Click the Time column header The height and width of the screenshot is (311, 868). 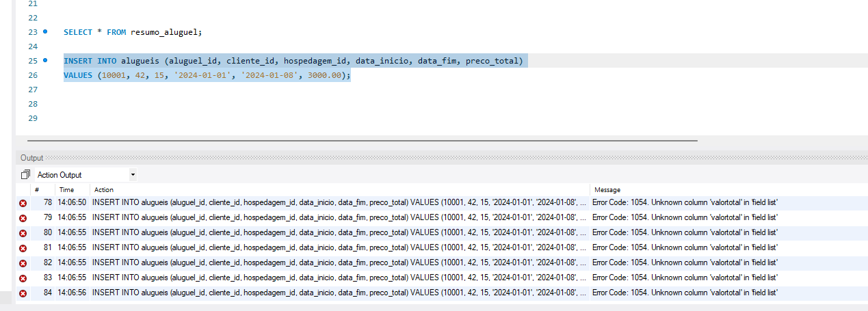click(x=66, y=189)
